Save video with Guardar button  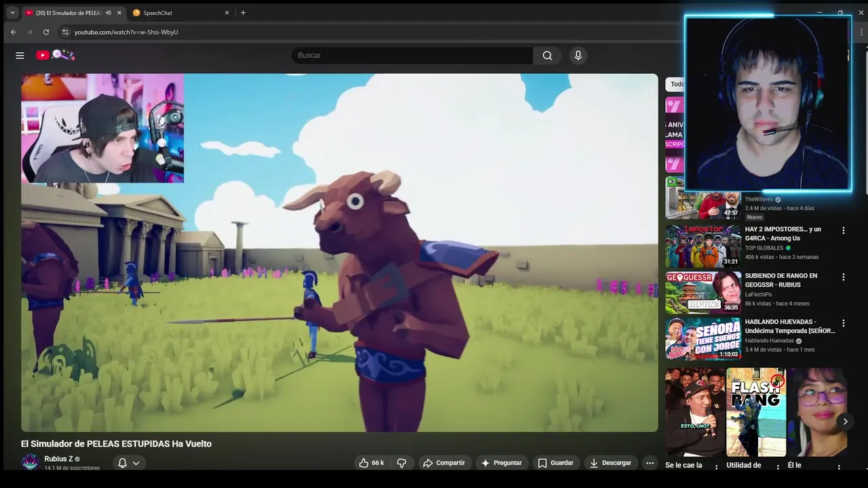tap(555, 463)
